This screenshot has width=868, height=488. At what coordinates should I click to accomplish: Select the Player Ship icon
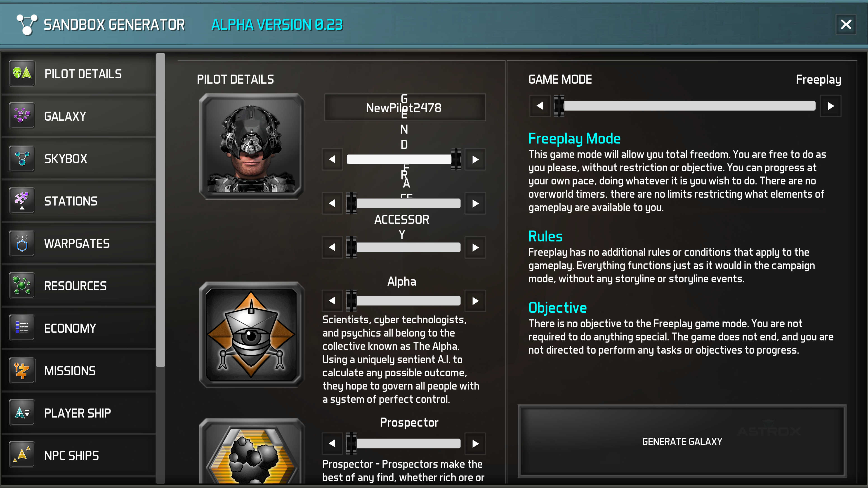22,413
